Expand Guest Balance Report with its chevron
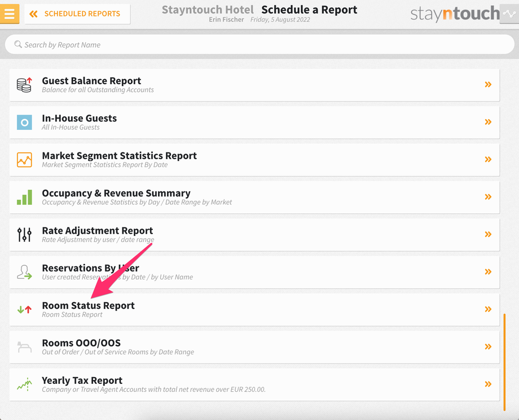The image size is (519, 420). (x=488, y=85)
